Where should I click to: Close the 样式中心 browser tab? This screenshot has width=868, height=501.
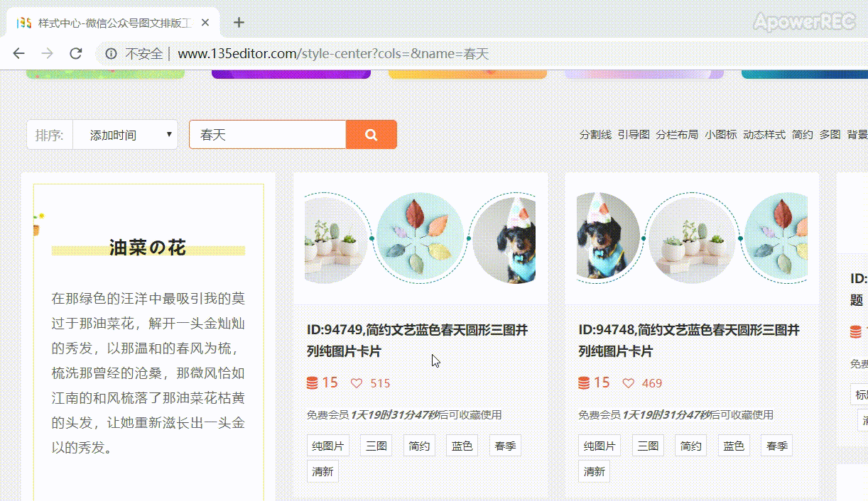[205, 23]
